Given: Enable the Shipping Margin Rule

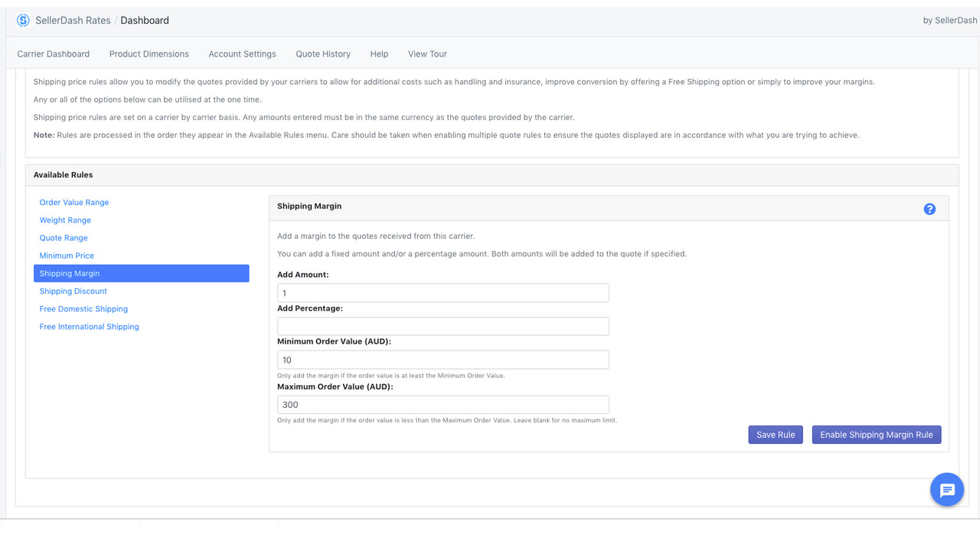Looking at the screenshot, I should (876, 434).
